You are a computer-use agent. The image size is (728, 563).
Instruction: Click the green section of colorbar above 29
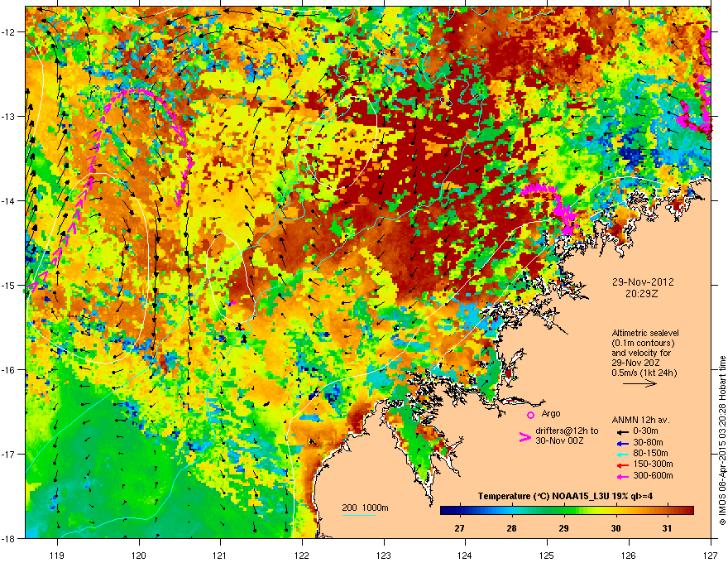coord(563,511)
